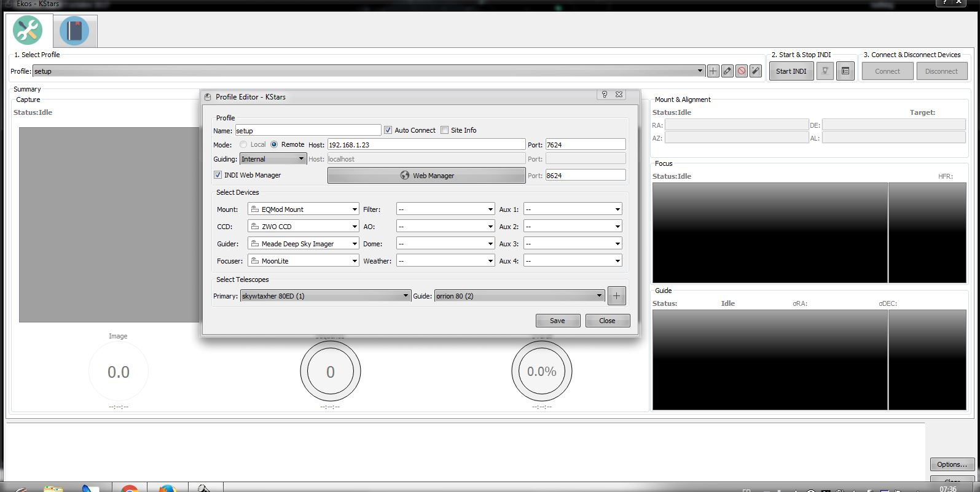Add a new profile with the plus icon
980x492 pixels.
click(713, 71)
